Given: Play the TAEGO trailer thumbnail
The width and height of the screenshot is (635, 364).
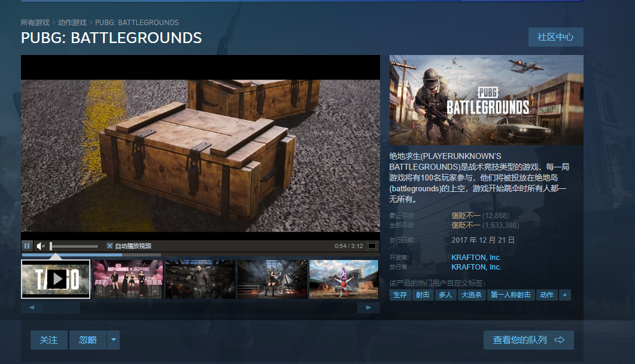Looking at the screenshot, I should (x=56, y=279).
